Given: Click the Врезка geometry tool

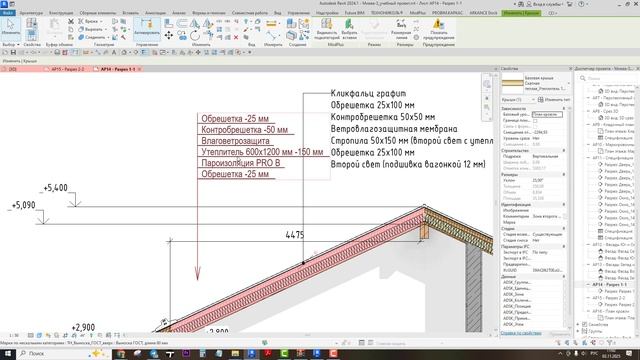Looking at the screenshot, I should [x=91, y=21].
